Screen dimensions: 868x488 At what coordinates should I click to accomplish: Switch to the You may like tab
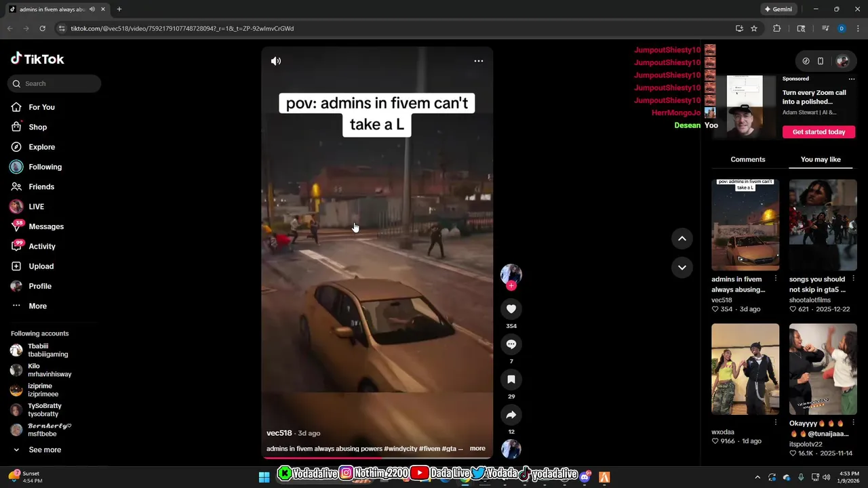821,159
